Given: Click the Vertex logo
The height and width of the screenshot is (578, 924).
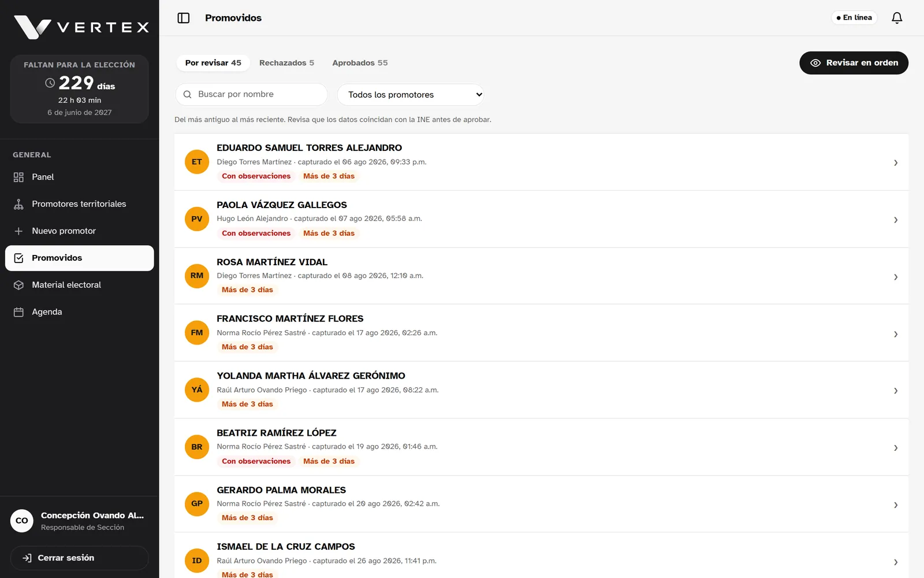Looking at the screenshot, I should click(81, 27).
